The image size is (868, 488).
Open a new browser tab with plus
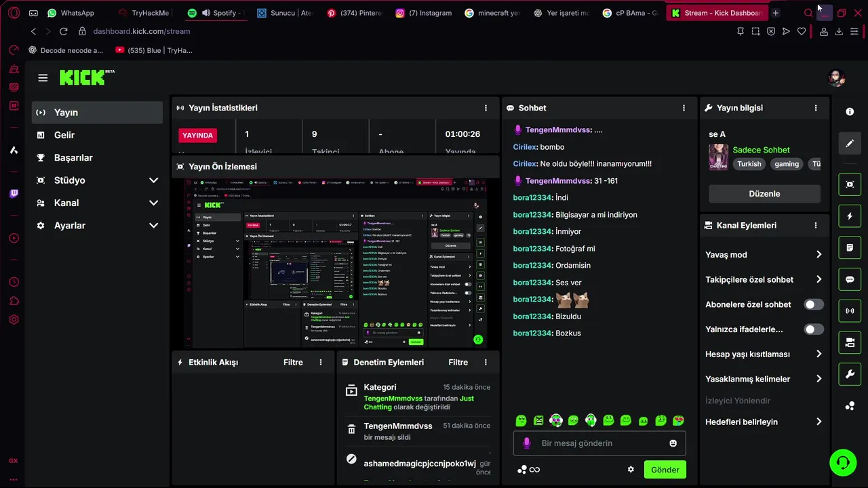pos(776,13)
